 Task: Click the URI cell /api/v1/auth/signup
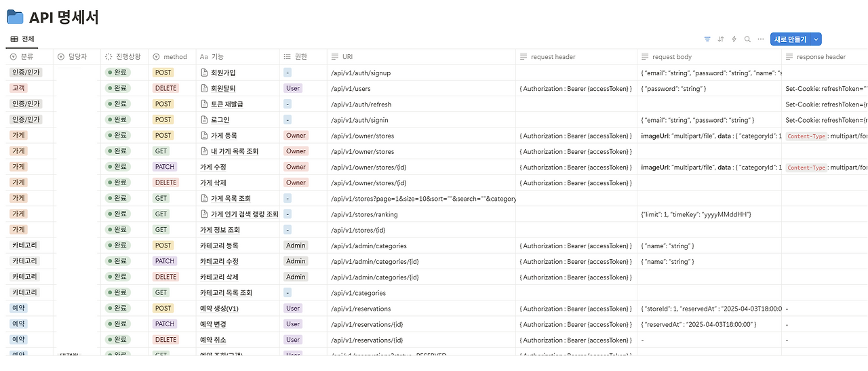tap(420, 73)
